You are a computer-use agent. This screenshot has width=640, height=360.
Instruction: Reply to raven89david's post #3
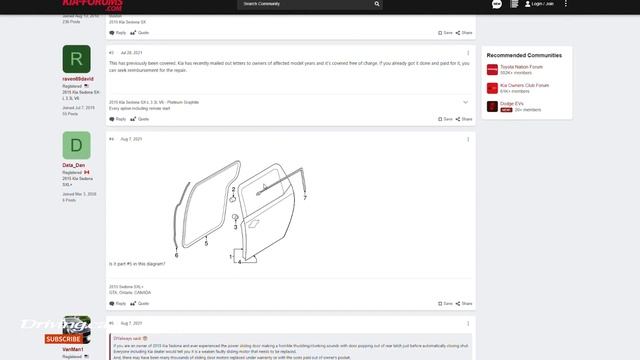click(118, 119)
